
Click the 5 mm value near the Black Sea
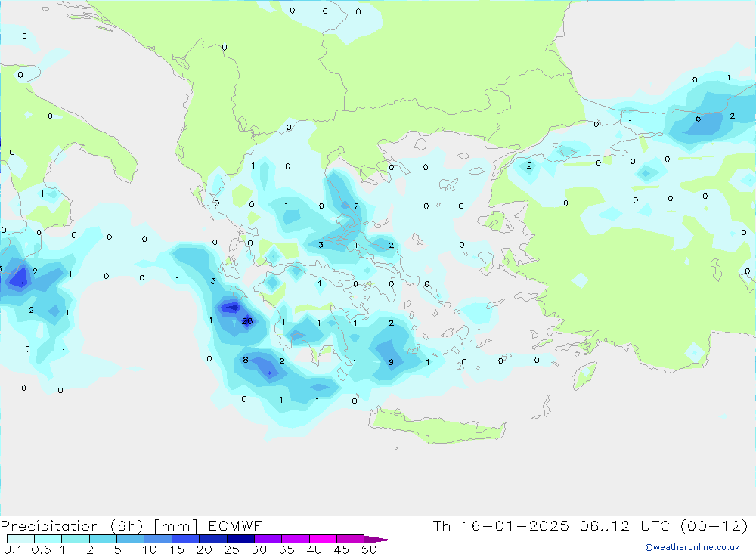click(698, 119)
